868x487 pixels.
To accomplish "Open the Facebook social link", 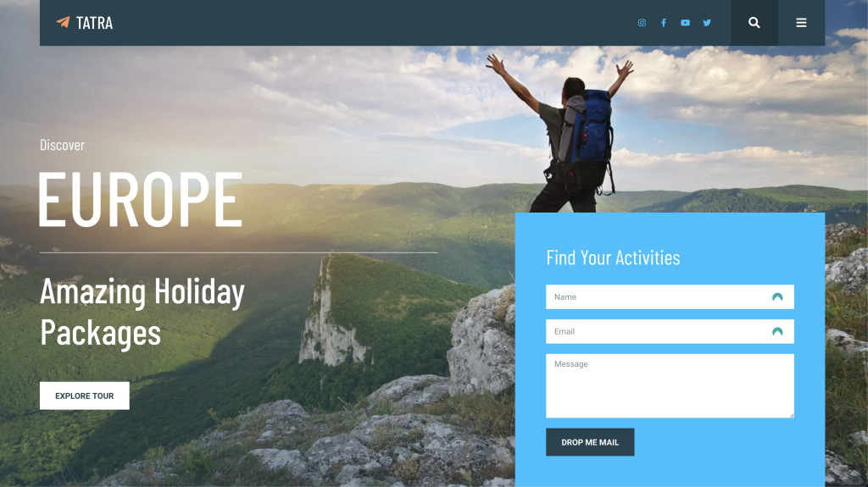I will (x=663, y=23).
